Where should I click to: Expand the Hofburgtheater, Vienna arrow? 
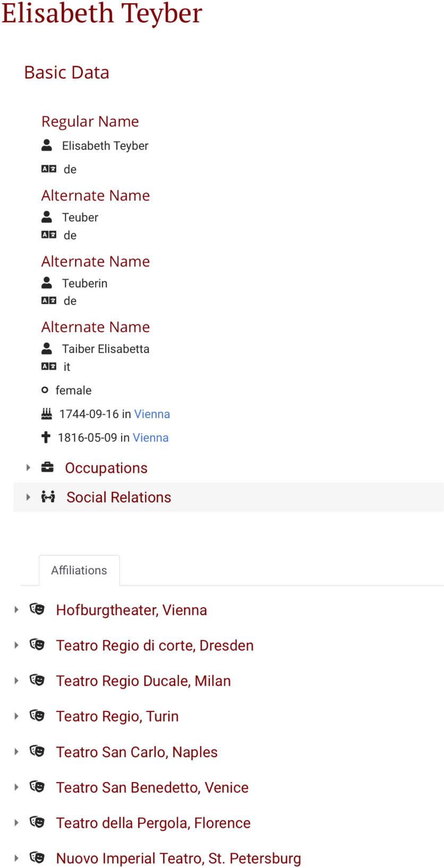click(x=16, y=610)
